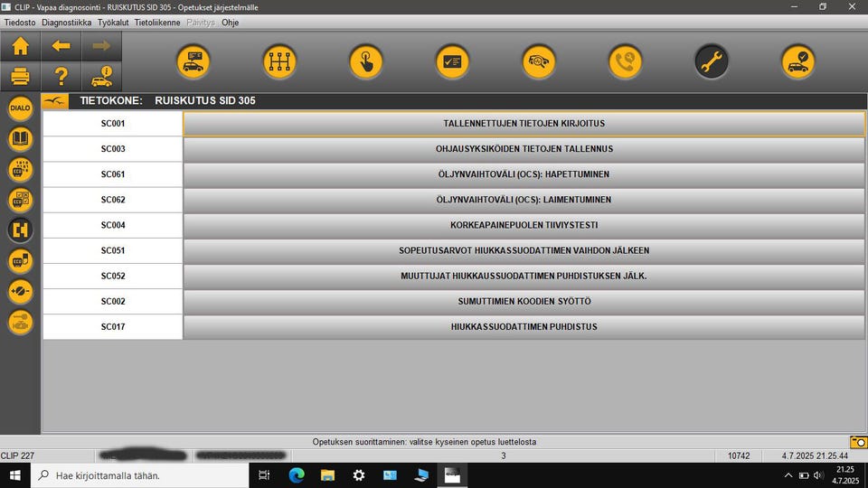Viewport: 868px width, 488px height.
Task: Click the SC061 code cell
Action: coord(113,174)
